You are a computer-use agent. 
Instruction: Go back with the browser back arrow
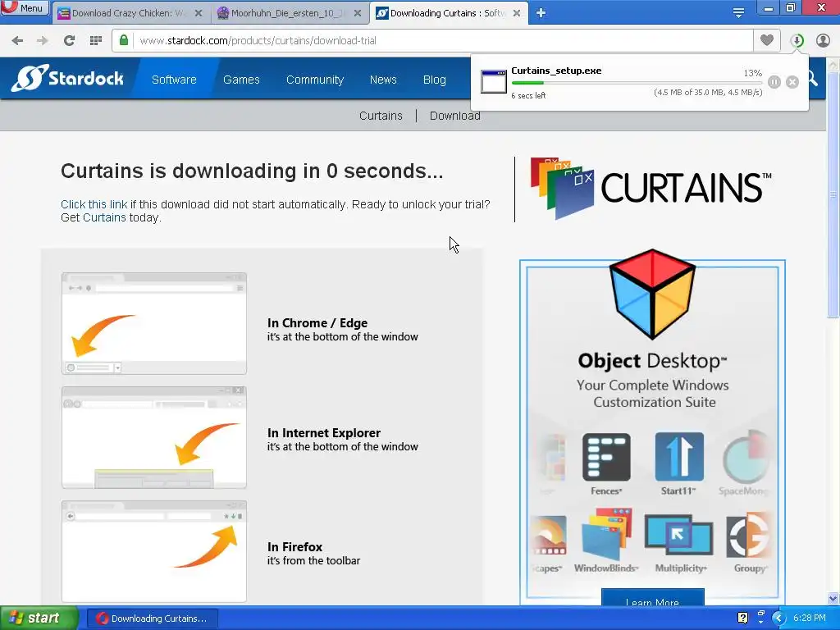click(x=17, y=41)
